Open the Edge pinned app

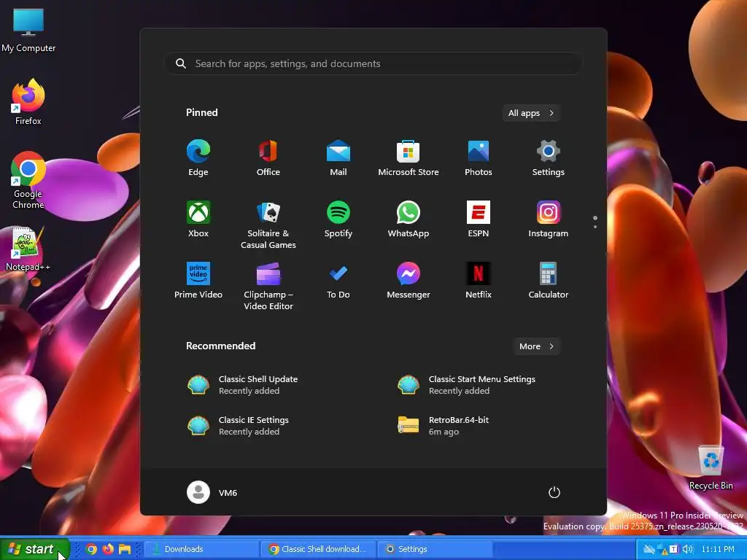tap(198, 157)
